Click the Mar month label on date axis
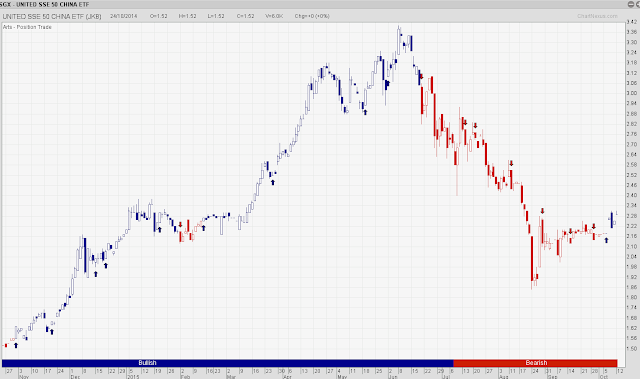The width and height of the screenshot is (640, 379). pyautogui.click(x=231, y=377)
